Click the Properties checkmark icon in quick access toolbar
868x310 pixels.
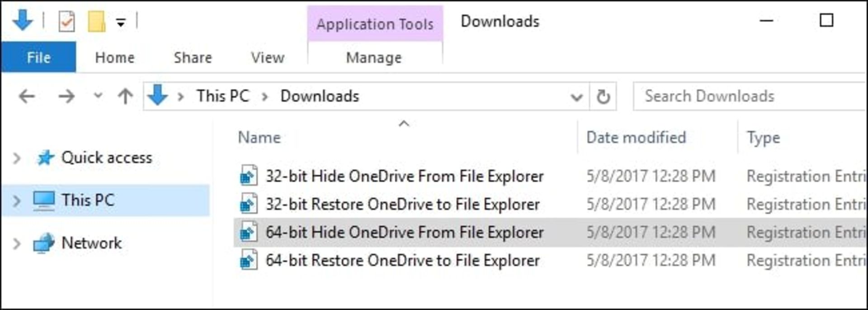pyautogui.click(x=66, y=21)
